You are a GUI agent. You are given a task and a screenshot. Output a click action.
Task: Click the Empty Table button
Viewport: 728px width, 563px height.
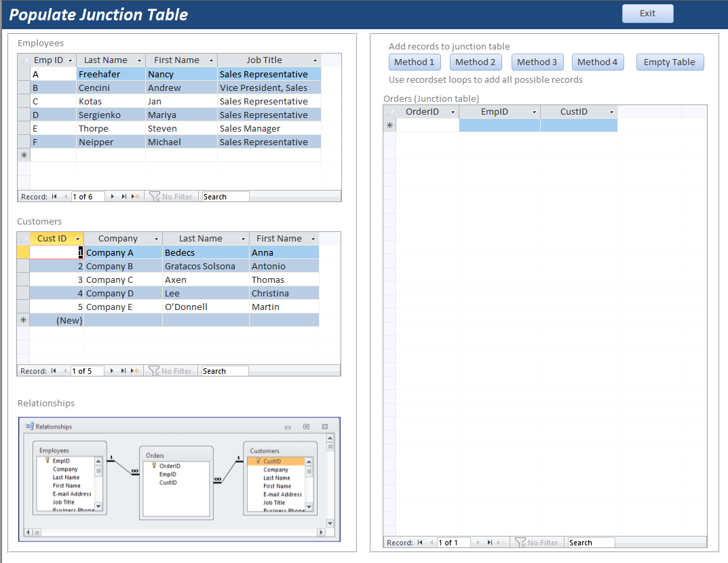coord(670,62)
